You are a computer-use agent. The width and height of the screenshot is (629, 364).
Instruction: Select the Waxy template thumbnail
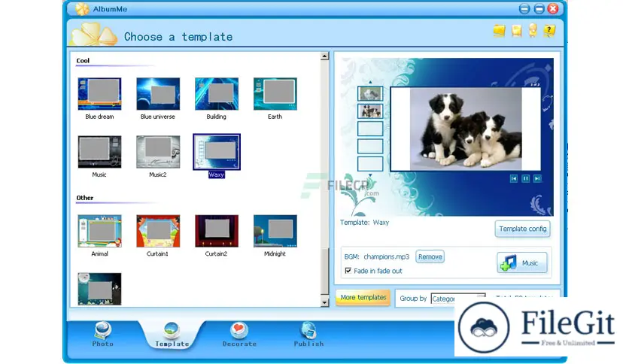(217, 152)
